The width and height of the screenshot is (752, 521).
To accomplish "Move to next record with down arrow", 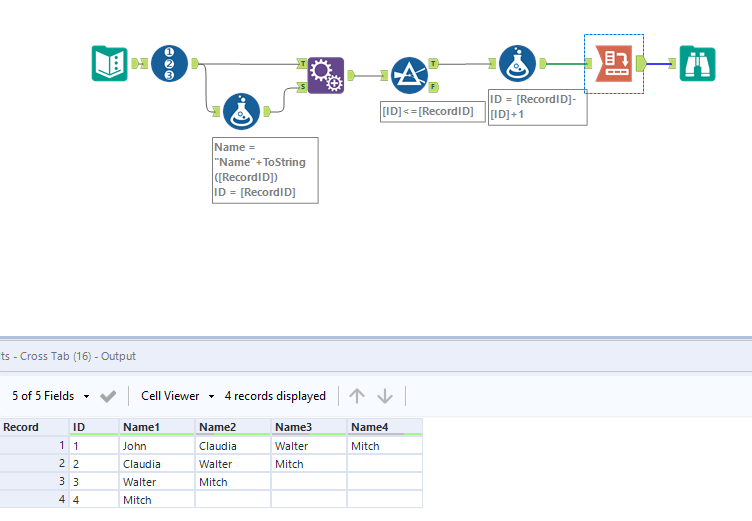I will tap(385, 396).
